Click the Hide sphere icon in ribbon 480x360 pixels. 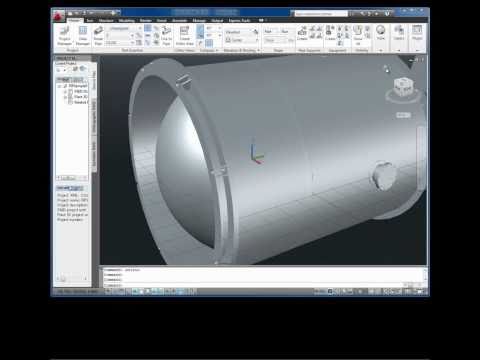pos(380,33)
